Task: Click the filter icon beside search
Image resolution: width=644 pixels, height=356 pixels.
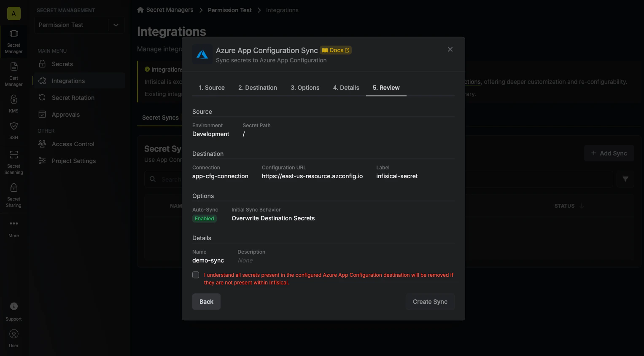Action: coord(625,179)
